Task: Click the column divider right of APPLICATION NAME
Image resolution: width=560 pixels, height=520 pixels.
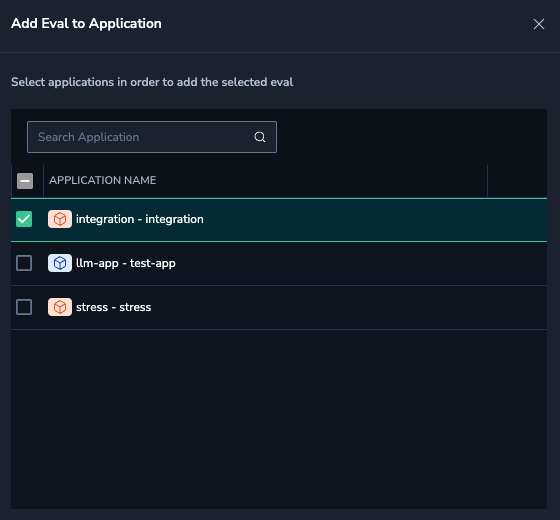Action: pyautogui.click(x=488, y=181)
